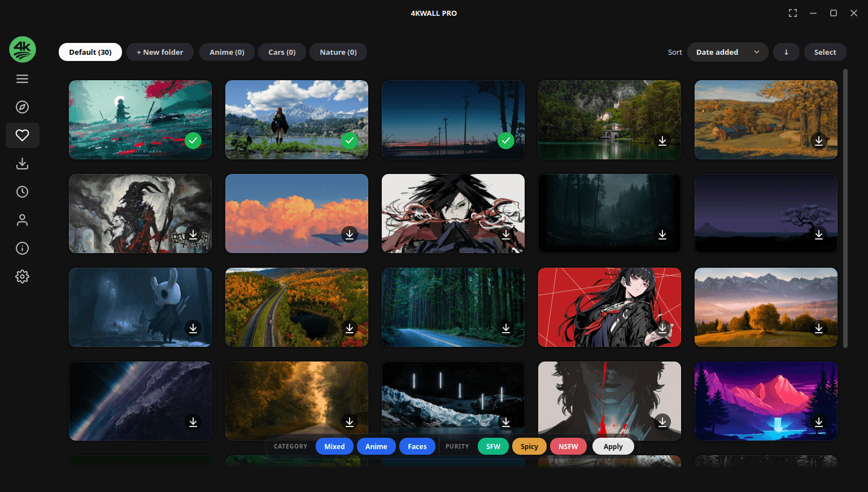
Task: Toggle the Faces category filter
Action: [x=417, y=446]
